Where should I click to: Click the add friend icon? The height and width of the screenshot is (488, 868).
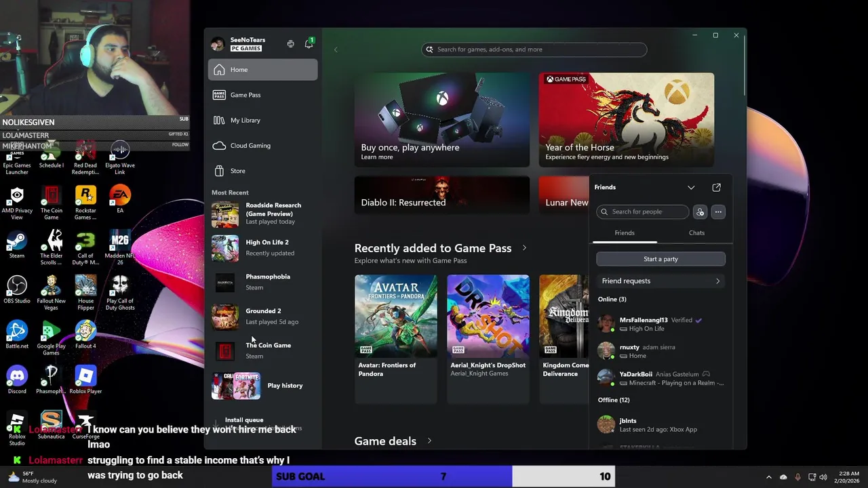(x=700, y=212)
